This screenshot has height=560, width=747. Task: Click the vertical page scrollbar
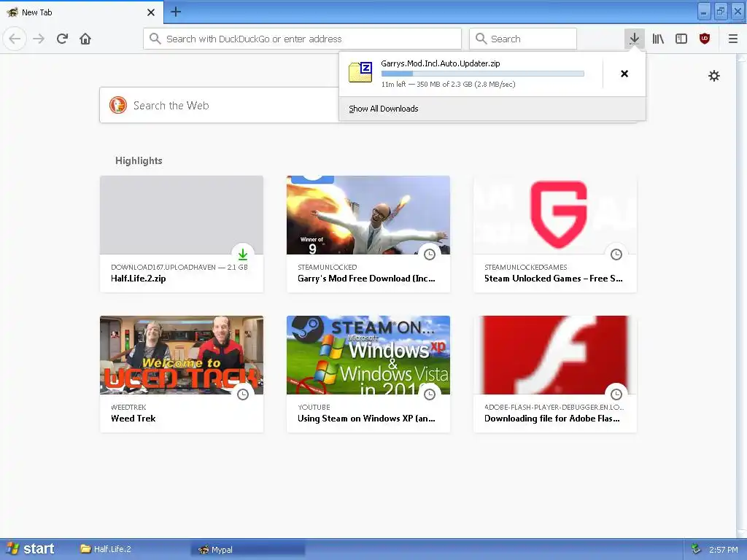tap(741, 295)
